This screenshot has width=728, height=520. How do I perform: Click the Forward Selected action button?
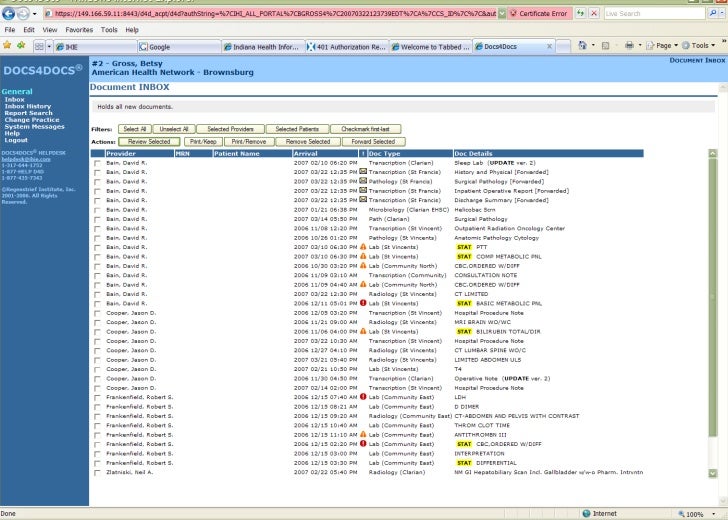[373, 142]
